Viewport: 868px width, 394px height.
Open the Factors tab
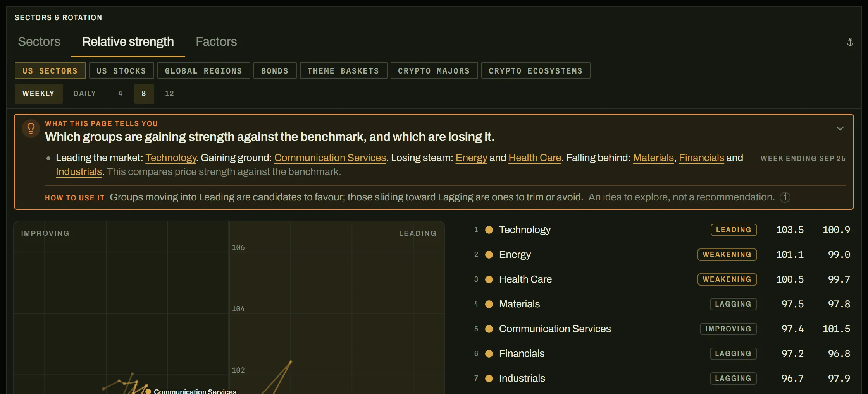pyautogui.click(x=216, y=41)
